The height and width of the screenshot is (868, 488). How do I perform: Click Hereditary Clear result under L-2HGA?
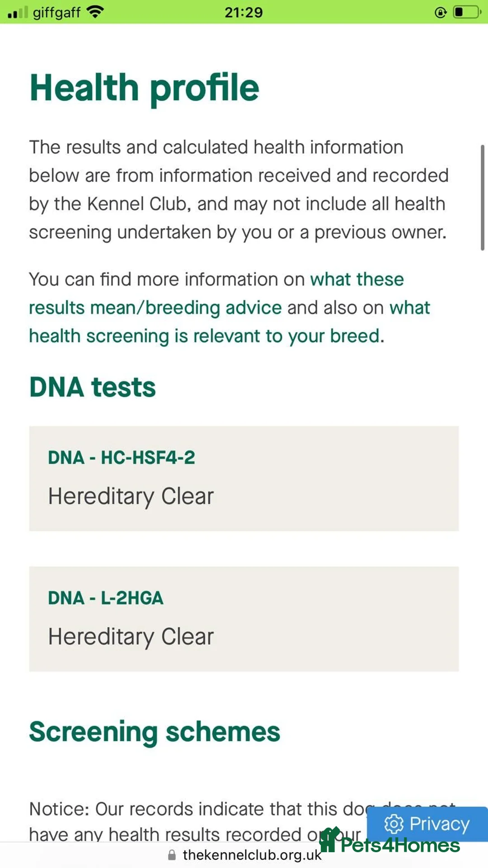pos(131,637)
